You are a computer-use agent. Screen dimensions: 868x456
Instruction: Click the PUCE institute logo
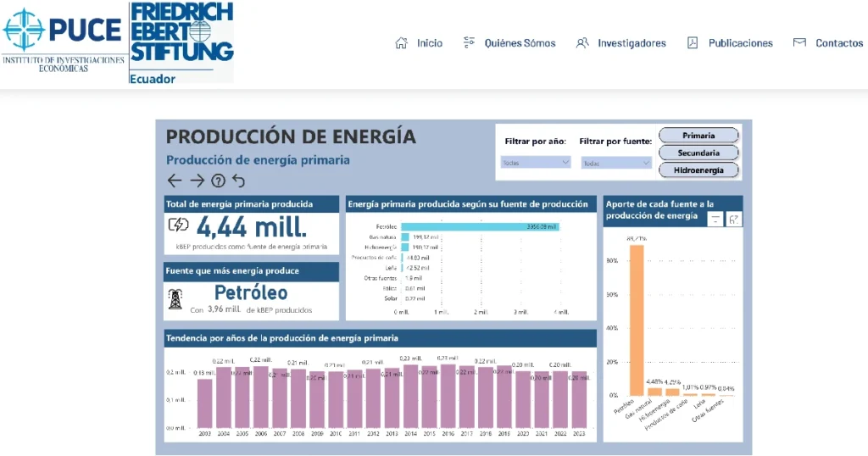(x=64, y=41)
